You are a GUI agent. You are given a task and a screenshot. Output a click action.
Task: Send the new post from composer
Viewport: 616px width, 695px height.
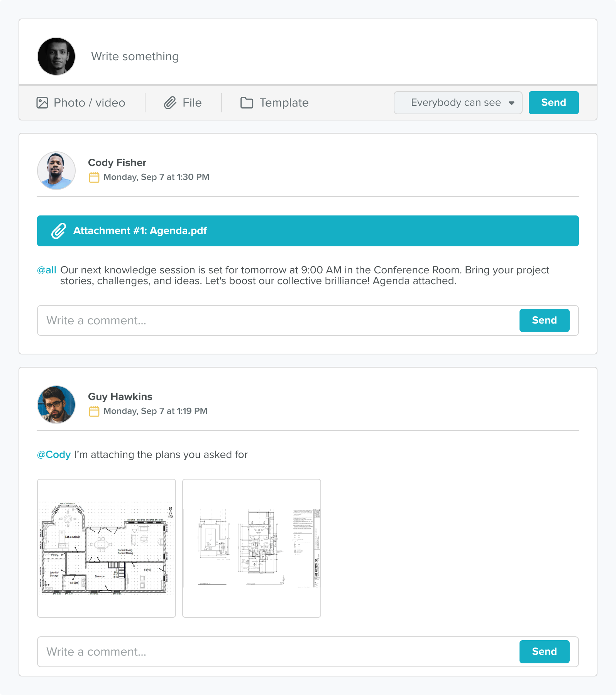(553, 103)
